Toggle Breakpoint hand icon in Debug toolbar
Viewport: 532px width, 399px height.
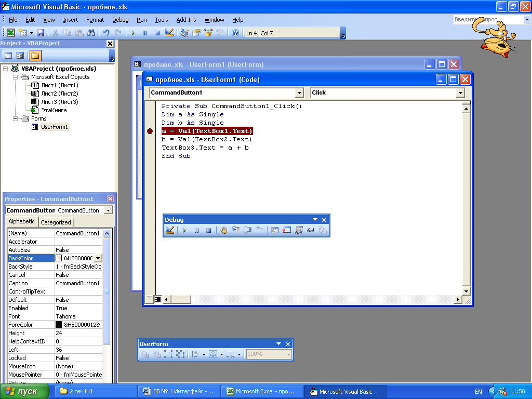223,230
